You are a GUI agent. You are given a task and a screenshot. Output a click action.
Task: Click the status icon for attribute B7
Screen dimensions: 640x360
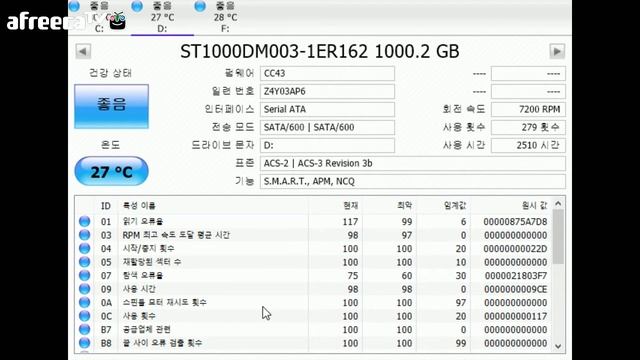(84, 329)
